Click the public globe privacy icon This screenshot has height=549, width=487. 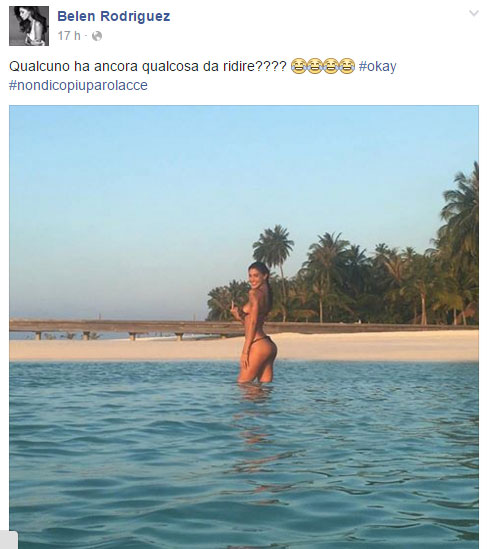[97, 36]
